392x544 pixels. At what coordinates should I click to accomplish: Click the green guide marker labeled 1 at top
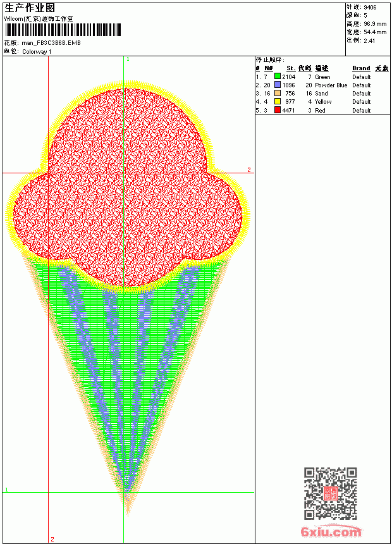128,59
